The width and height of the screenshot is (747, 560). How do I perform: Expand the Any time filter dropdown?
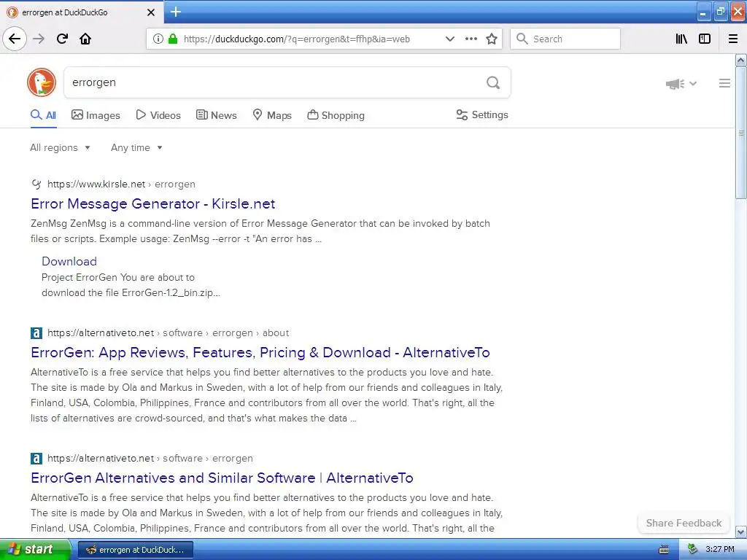[136, 147]
